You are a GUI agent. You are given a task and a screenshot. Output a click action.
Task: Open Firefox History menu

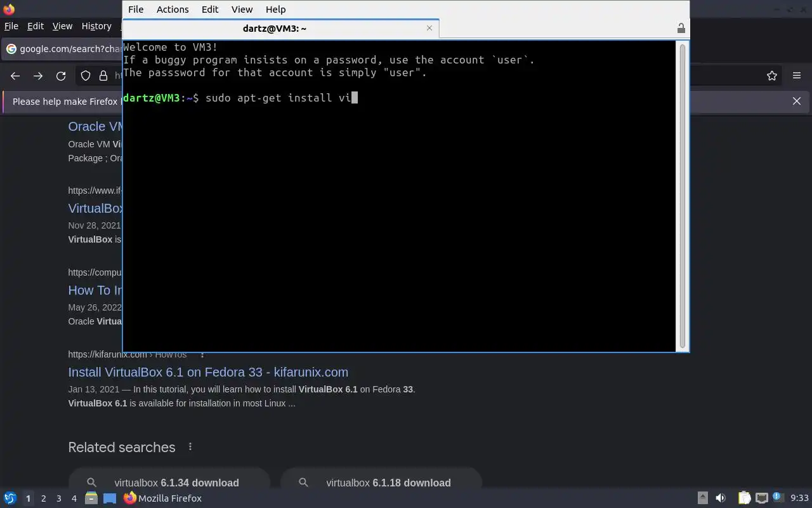tap(96, 26)
